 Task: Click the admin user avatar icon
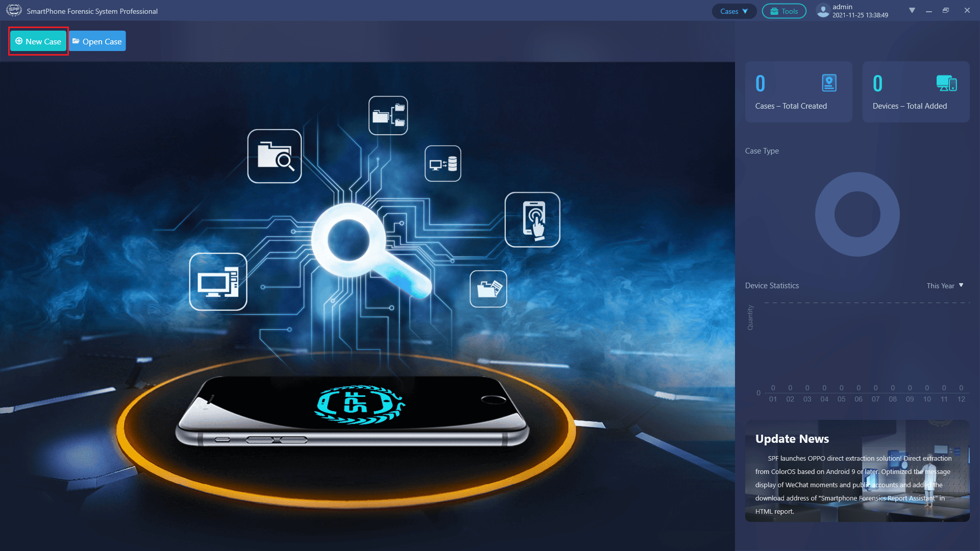[x=823, y=11]
